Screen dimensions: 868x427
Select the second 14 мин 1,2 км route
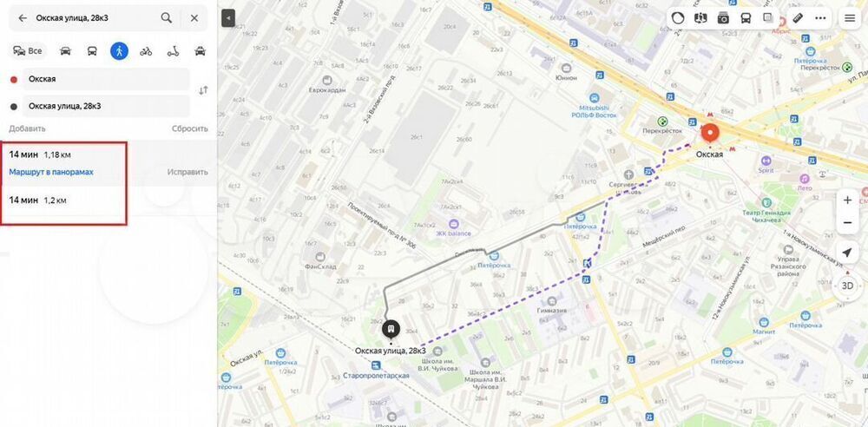63,200
